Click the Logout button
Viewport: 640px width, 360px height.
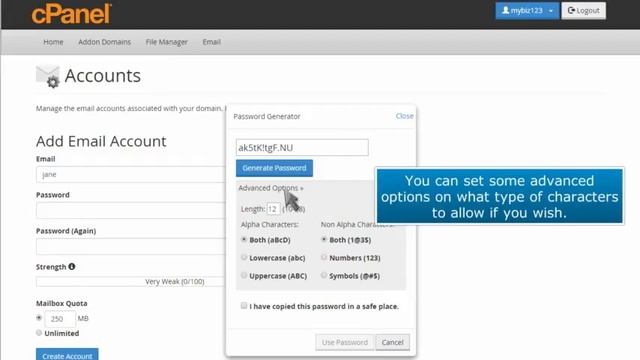coord(583,11)
